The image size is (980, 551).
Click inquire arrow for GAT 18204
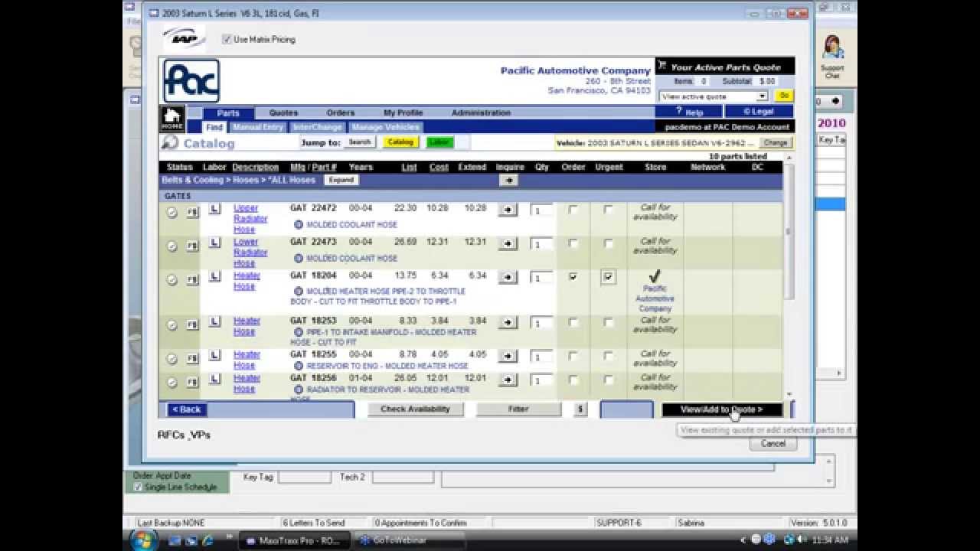point(508,278)
